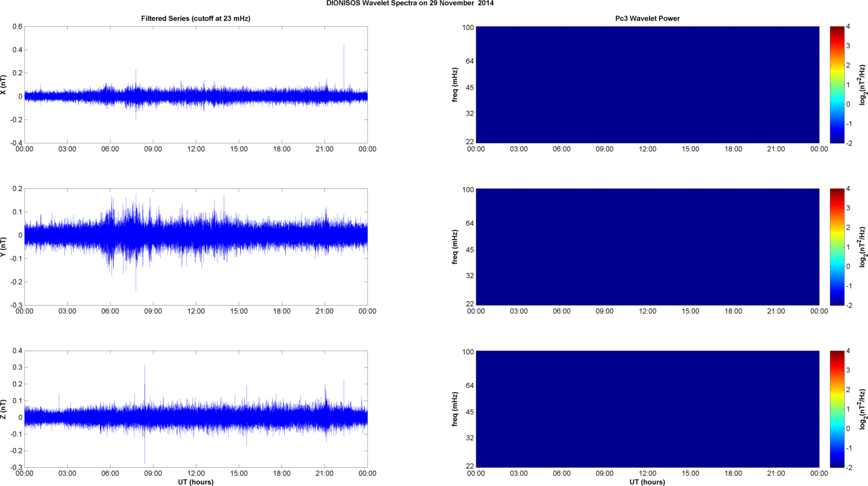The image size is (868, 486).
Task: Click the Z component filtered time series trace
Action: pos(196,417)
